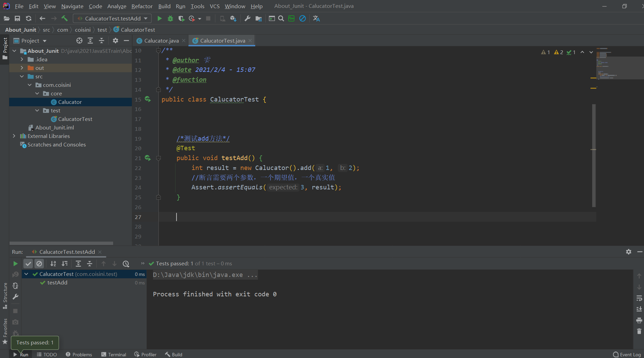The height and width of the screenshot is (358, 644).
Task: Collapse the About_Junit root node
Action: pos(14,51)
